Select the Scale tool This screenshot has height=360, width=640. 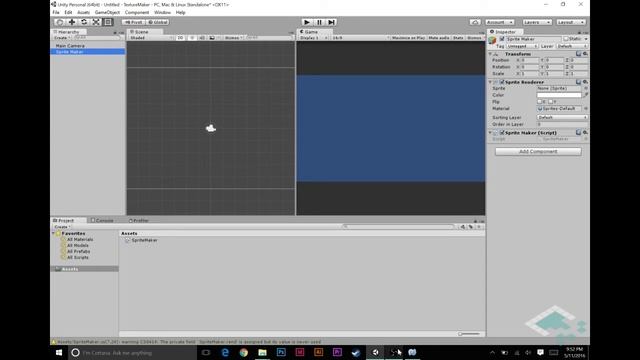[x=96, y=22]
